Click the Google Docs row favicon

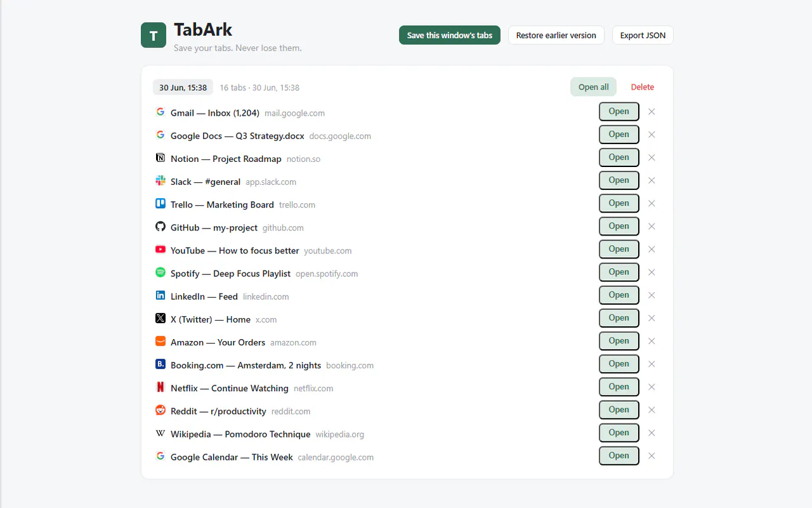click(160, 135)
